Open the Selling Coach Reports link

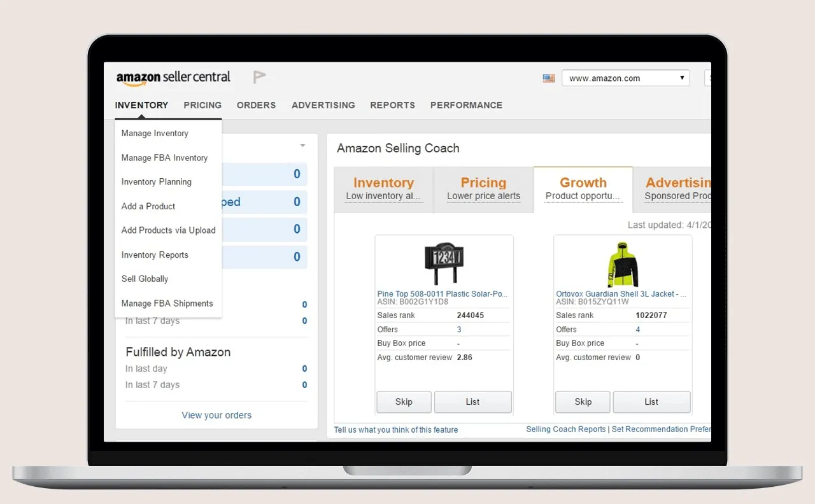coord(565,430)
